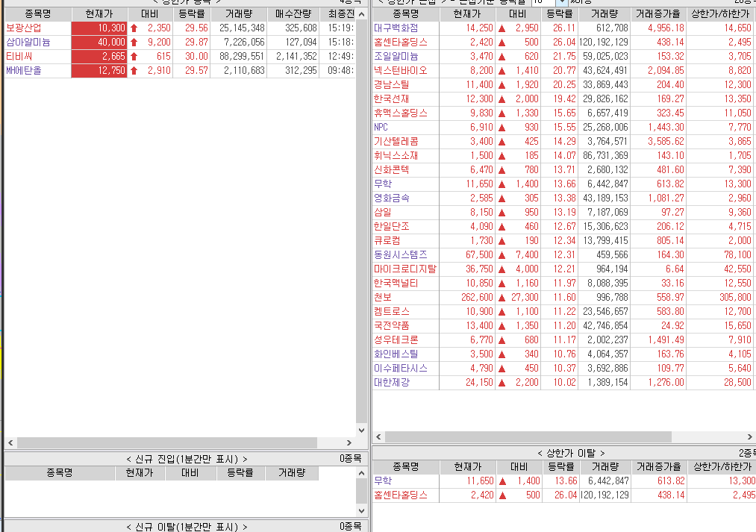The height and width of the screenshot is (532, 756).
Task: Click the rise triangle in 조일알미늄 row
Action: [502, 57]
